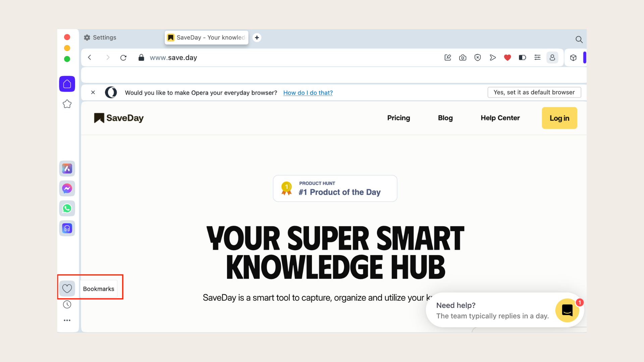
Task: Click the 'How do I do that?' link
Action: [x=308, y=93]
